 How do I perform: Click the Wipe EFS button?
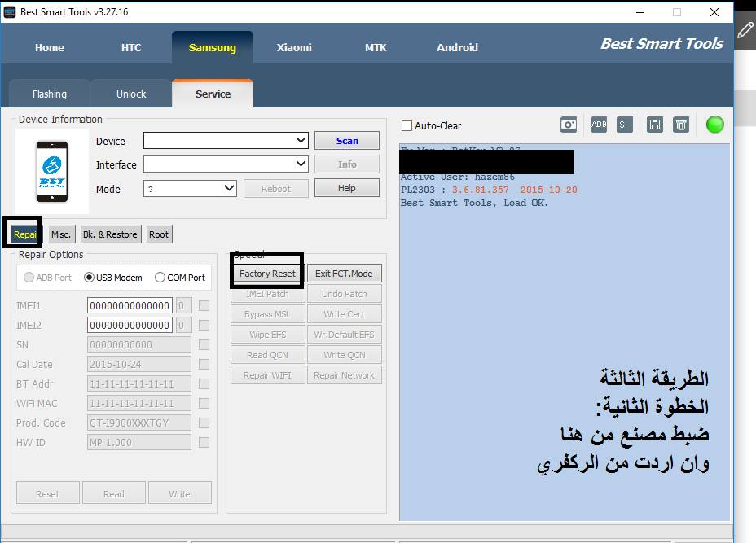point(267,335)
